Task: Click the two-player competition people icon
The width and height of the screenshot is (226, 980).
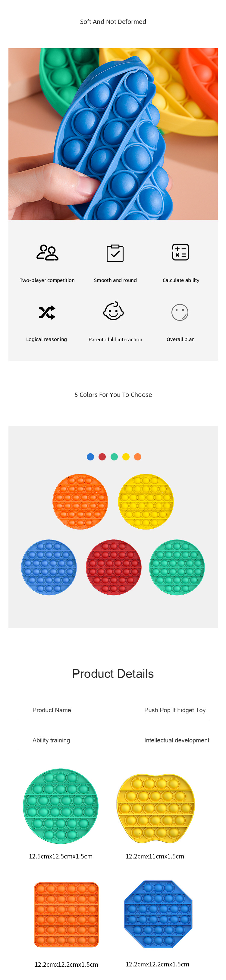Action: [x=47, y=253]
